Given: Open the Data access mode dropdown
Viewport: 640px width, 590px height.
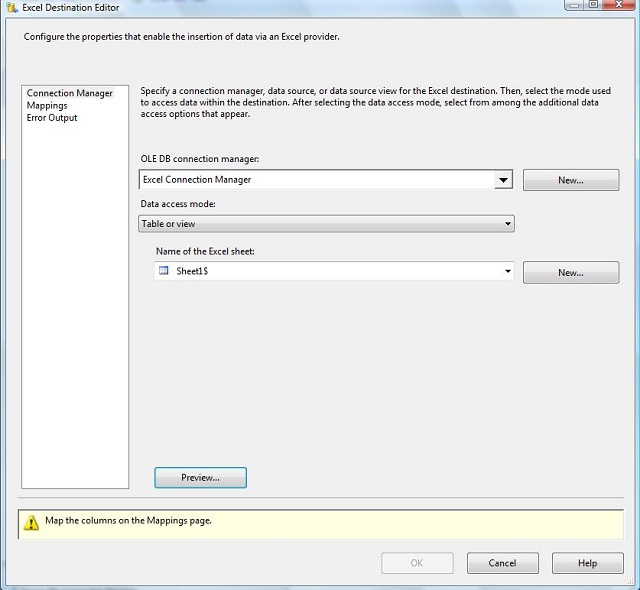Looking at the screenshot, I should pyautogui.click(x=326, y=224).
